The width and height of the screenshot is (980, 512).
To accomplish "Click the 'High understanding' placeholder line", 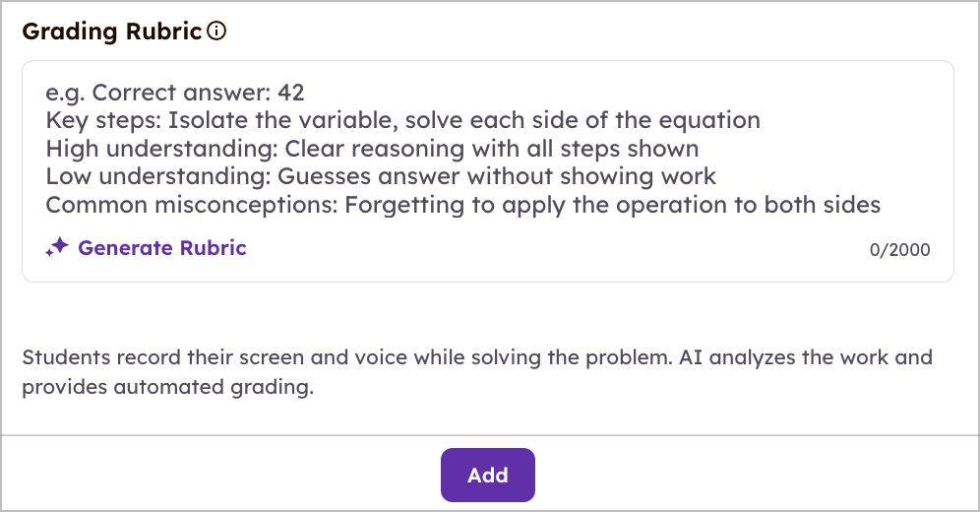I will (373, 149).
